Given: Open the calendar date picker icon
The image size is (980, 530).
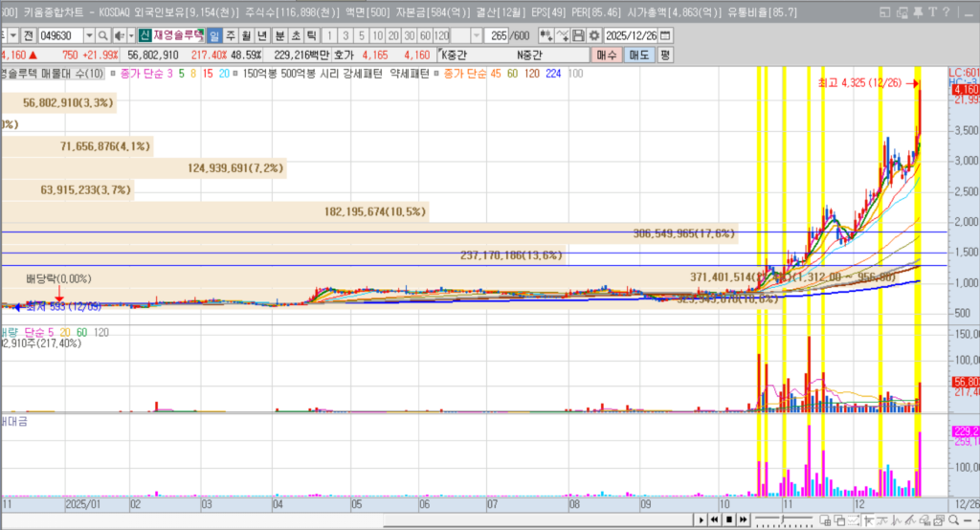Looking at the screenshot, I should [x=665, y=35].
